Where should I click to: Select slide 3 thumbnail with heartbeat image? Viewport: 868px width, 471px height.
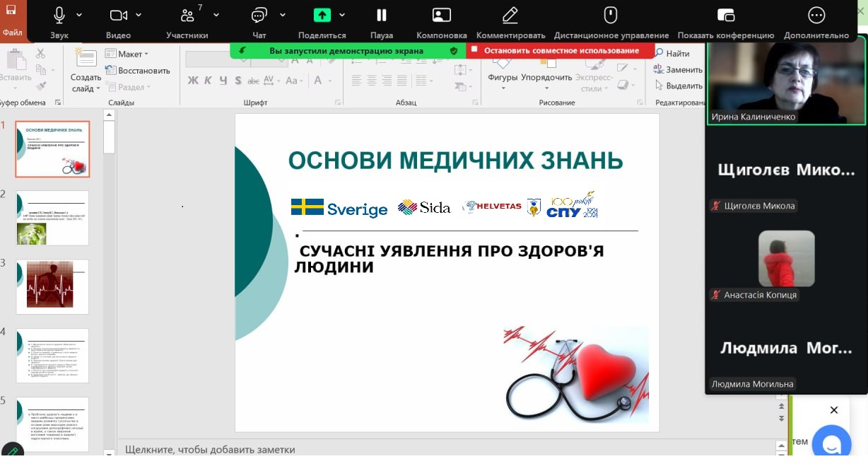[52, 286]
